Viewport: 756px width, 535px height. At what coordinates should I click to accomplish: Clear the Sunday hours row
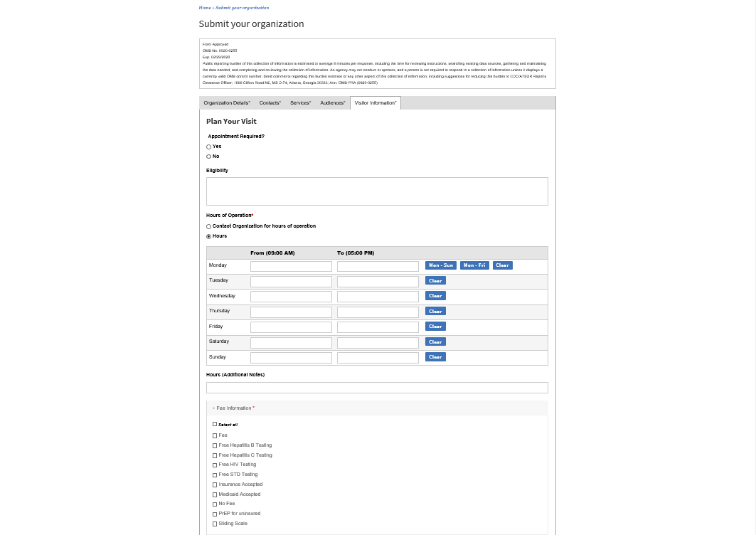(x=435, y=357)
